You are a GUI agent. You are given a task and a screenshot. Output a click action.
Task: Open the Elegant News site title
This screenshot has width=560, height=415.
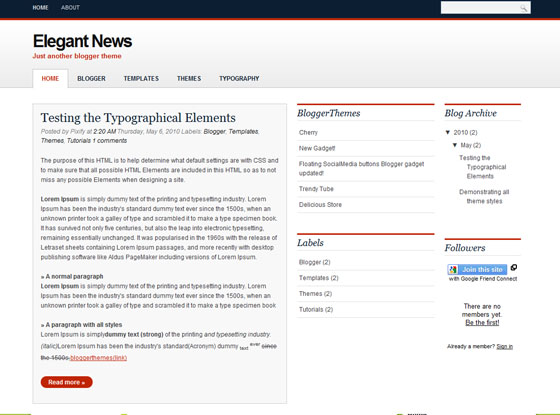[x=82, y=41]
